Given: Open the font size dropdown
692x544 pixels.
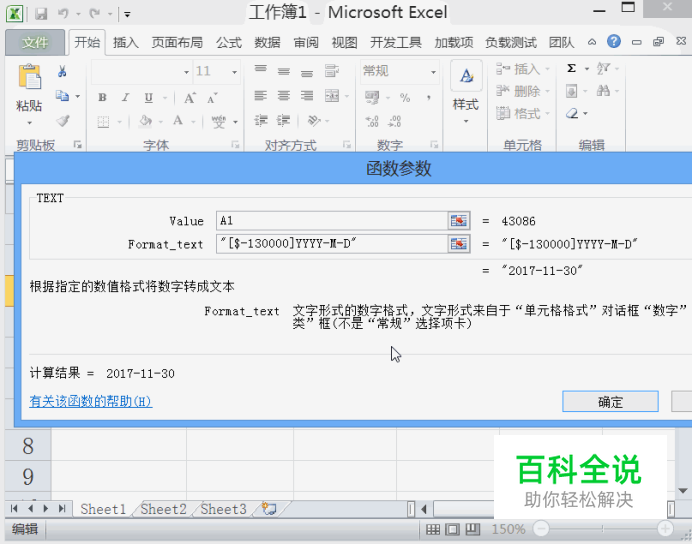Looking at the screenshot, I should coord(234,71).
